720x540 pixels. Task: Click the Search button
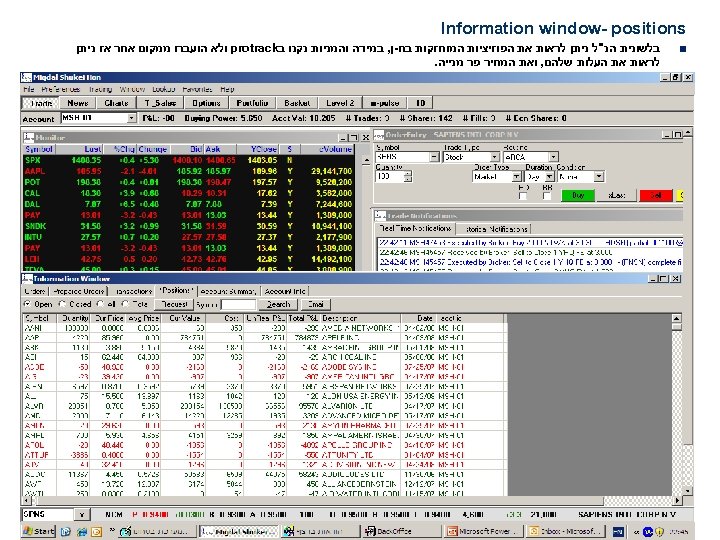pos(278,304)
